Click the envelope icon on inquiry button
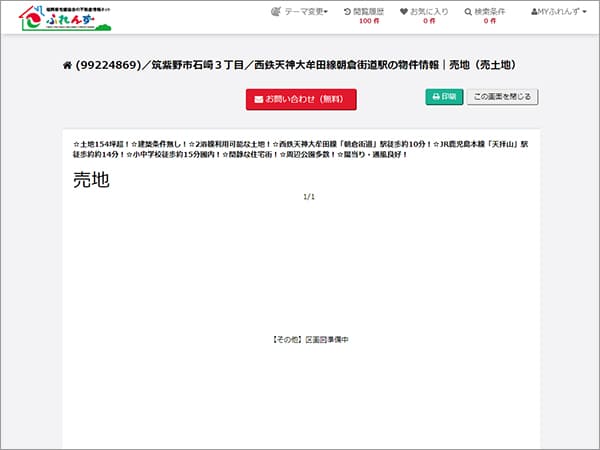The width and height of the screenshot is (600, 450). (x=259, y=99)
